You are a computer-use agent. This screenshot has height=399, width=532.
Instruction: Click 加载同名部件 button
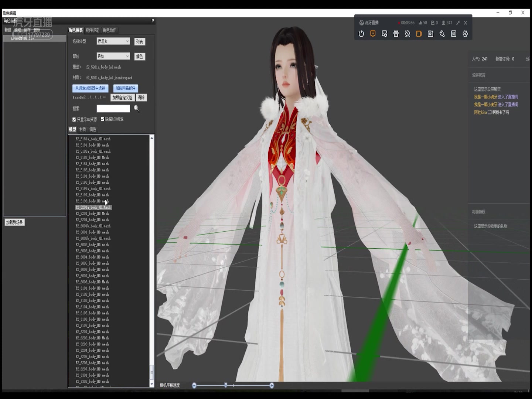pyautogui.click(x=126, y=88)
